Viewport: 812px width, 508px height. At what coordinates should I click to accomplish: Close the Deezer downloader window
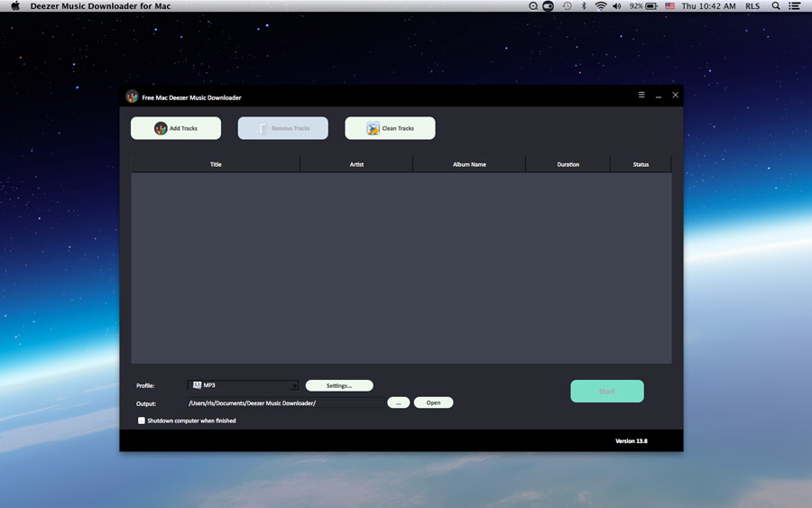pyautogui.click(x=675, y=95)
